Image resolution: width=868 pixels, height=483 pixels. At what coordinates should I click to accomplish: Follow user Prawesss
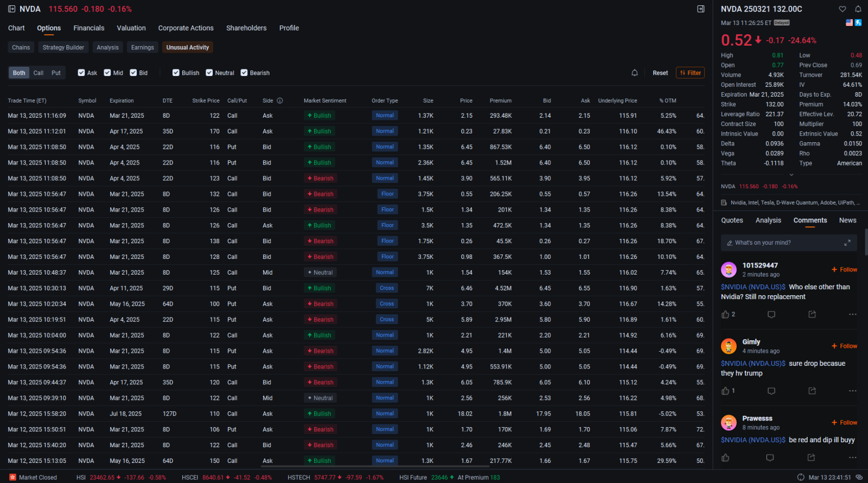pos(845,423)
